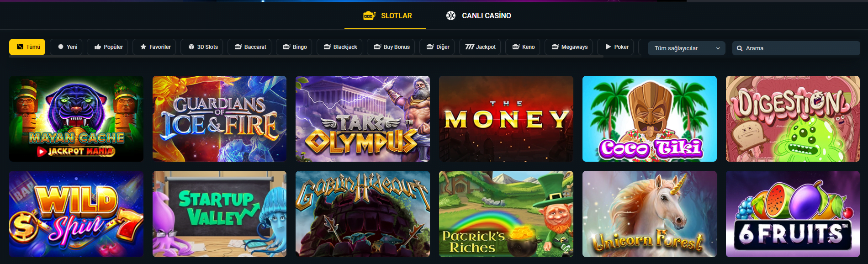Open the 6 Fruits slot thumbnail
The width and height of the screenshot is (868, 264).
tap(793, 214)
